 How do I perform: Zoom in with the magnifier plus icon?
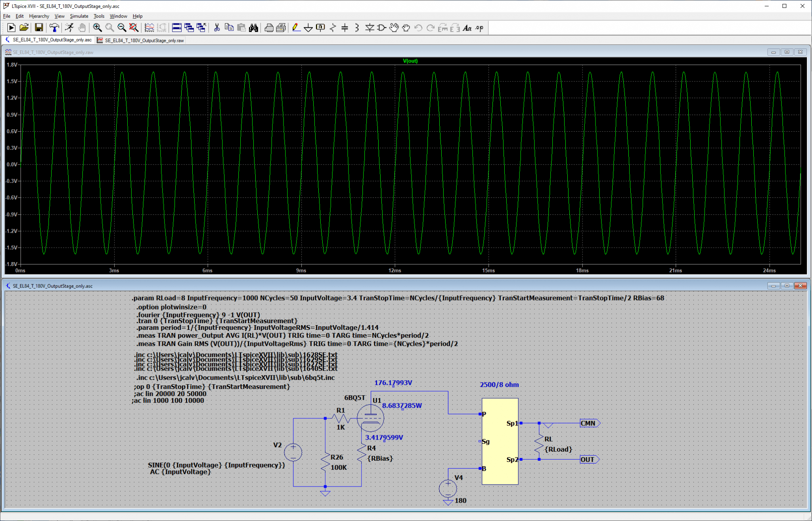[97, 27]
